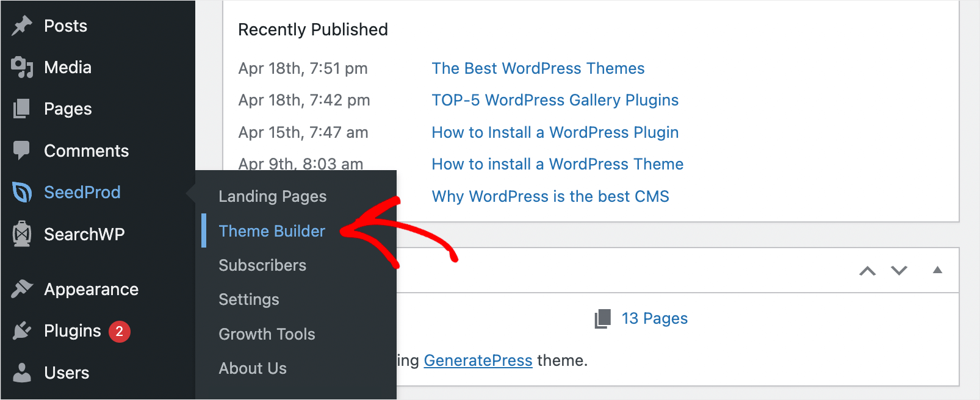Open How to install a WordPress Theme
This screenshot has width=980, height=400.
click(x=558, y=164)
